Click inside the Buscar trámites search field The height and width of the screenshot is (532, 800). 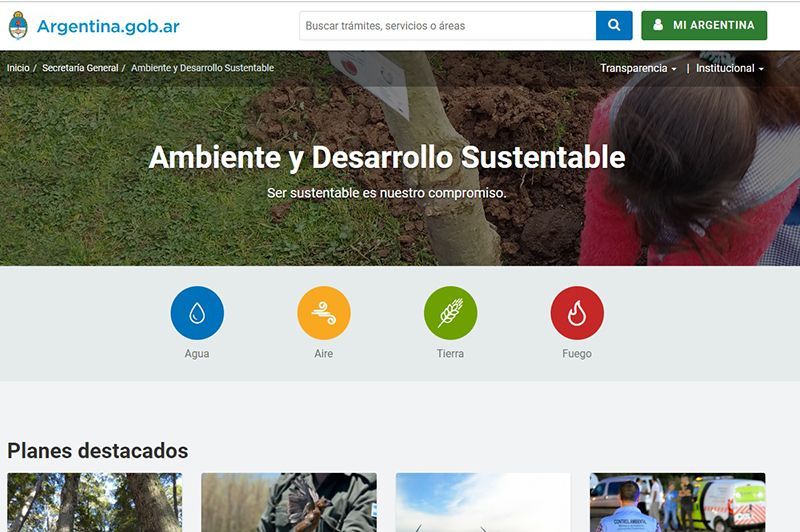pos(447,26)
